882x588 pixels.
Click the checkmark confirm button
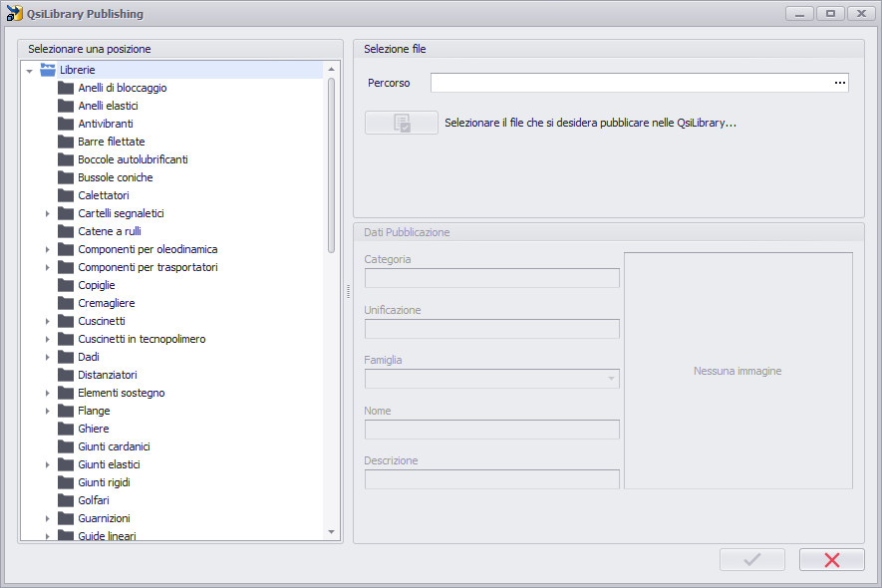[752, 559]
